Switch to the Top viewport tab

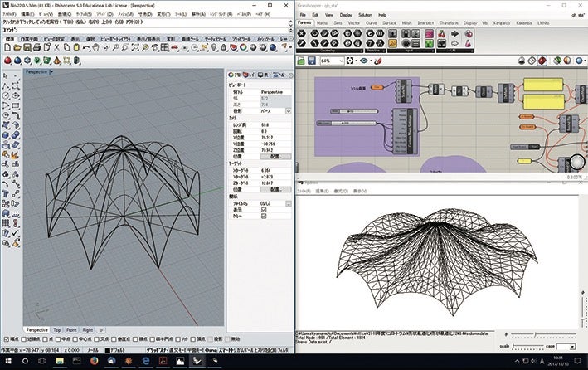pos(56,330)
